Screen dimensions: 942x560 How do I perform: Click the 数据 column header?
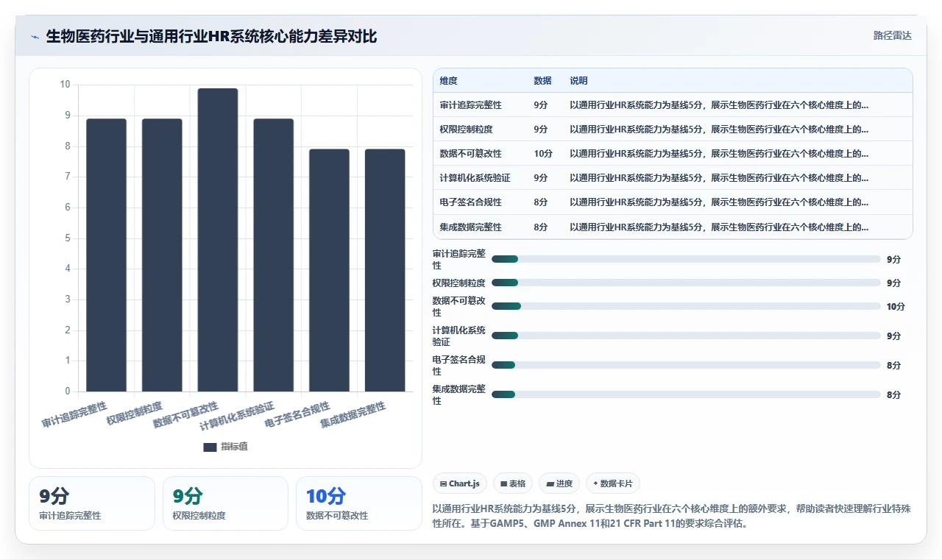pos(542,81)
